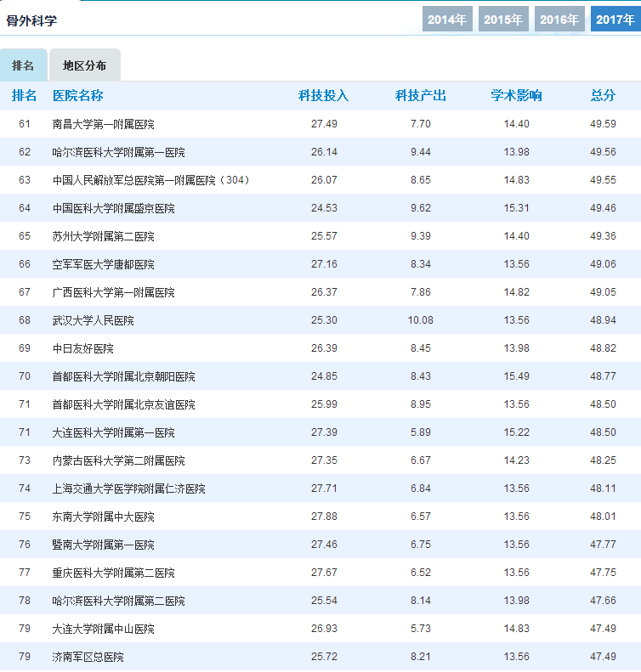Select 大连大学附属中山医院 hospital name

(104, 629)
